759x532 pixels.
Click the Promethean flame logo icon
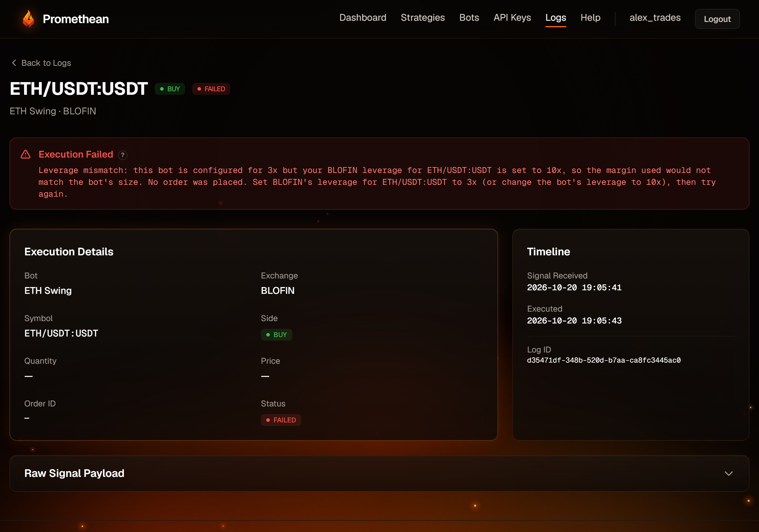click(29, 19)
